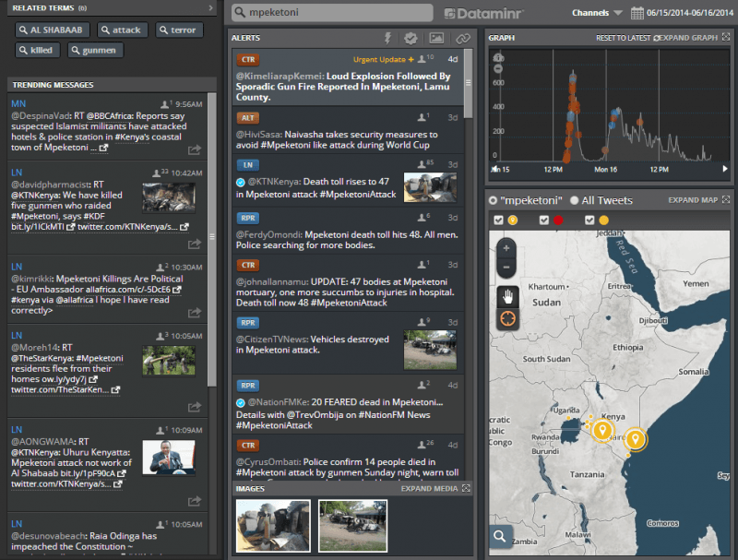Click the Trending Messages scrollbar
Viewport: 738px width, 560px height.
(212, 239)
